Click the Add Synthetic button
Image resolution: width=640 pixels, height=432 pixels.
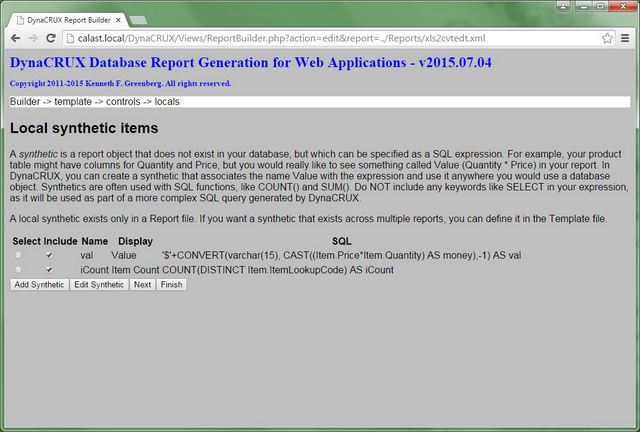39,285
